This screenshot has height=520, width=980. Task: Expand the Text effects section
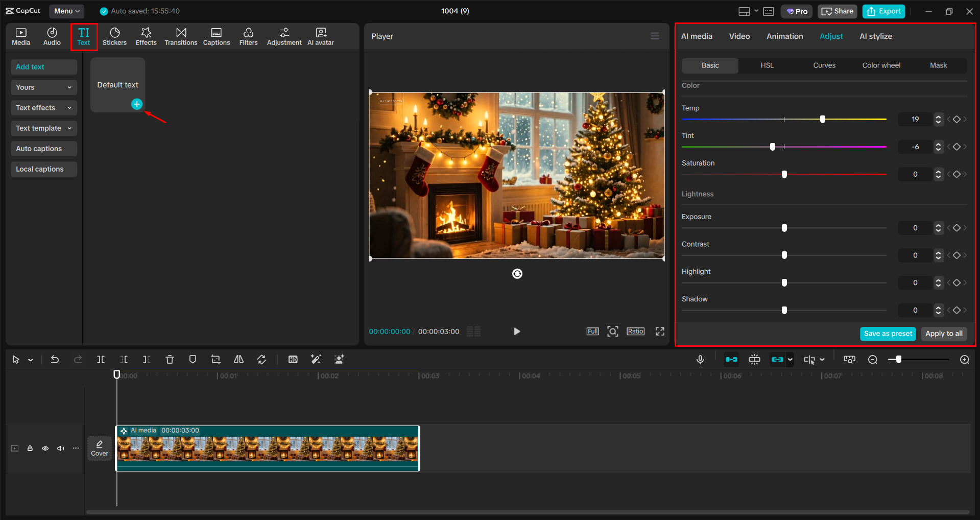pyautogui.click(x=43, y=108)
